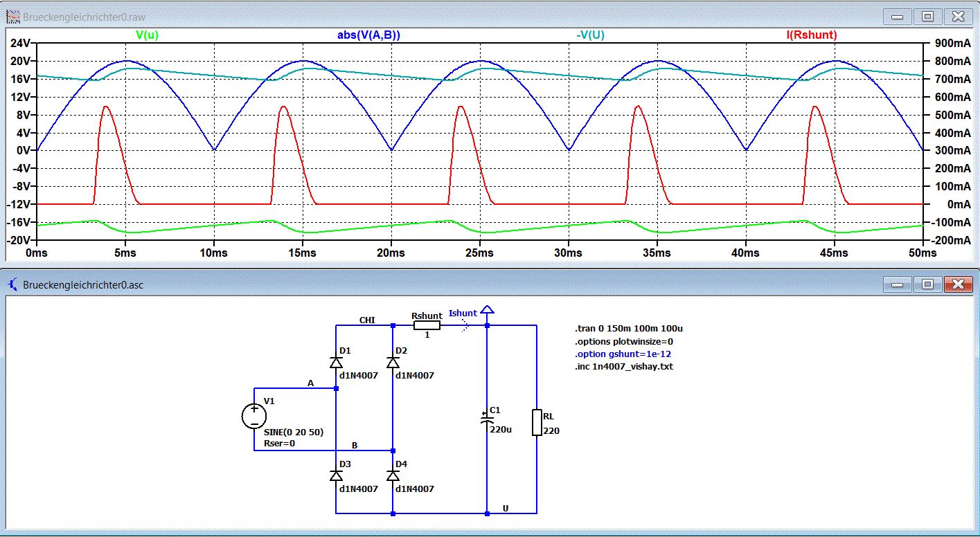Click the 25ms time axis label
Screen dimensions: 980x537
479,253
